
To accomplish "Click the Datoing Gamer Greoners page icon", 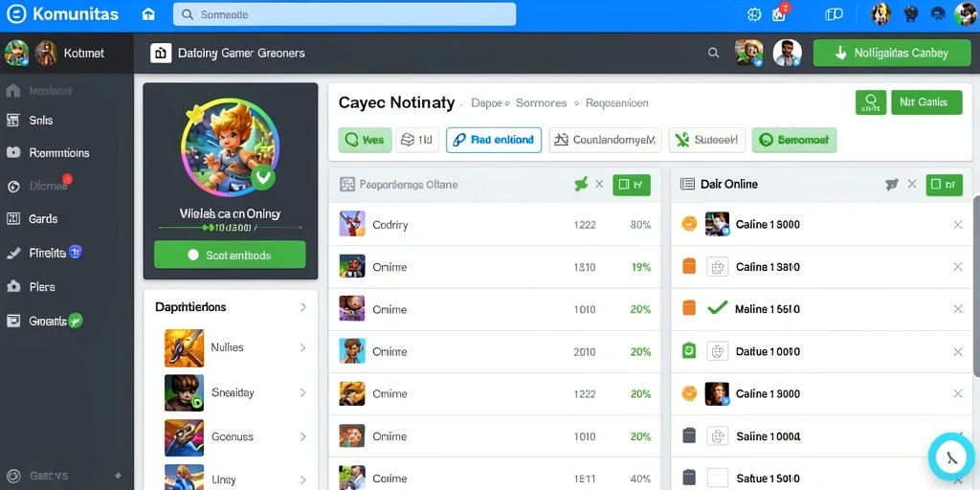I will pos(161,54).
